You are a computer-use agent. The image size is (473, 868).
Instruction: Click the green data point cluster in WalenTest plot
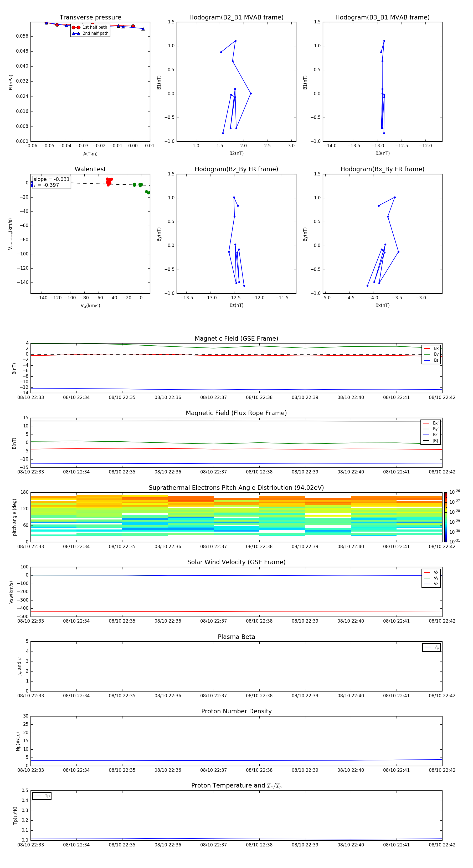pos(138,185)
